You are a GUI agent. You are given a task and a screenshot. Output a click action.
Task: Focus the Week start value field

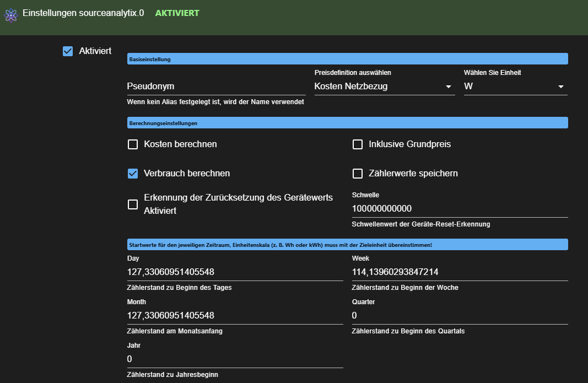[x=460, y=272]
